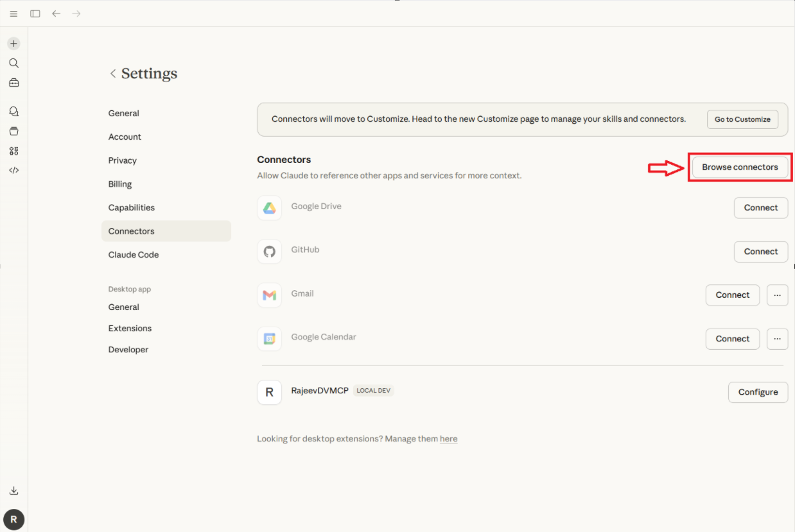795x532 pixels.
Task: Go back using Settings chevron
Action: click(x=113, y=74)
